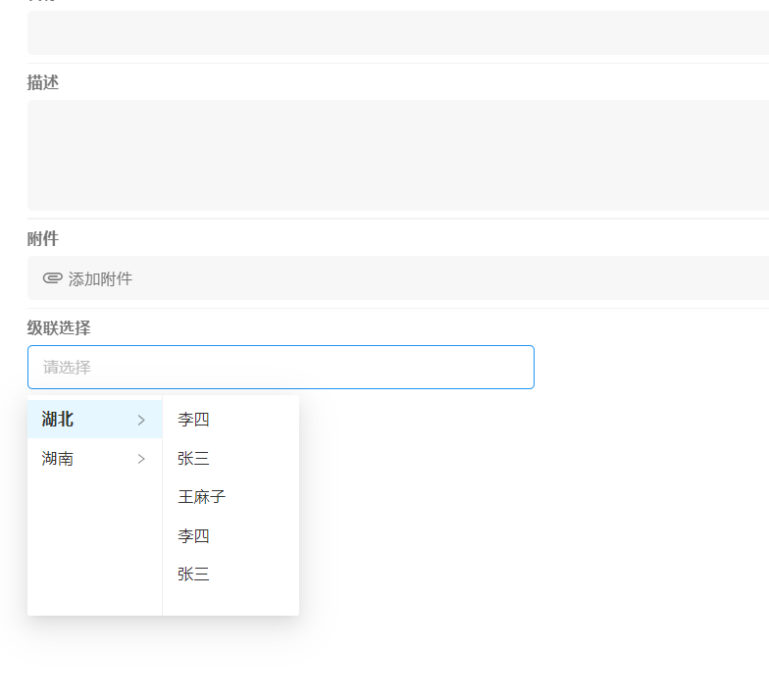
Task: Choose the first 张三 entry in the submenu
Action: coord(193,459)
